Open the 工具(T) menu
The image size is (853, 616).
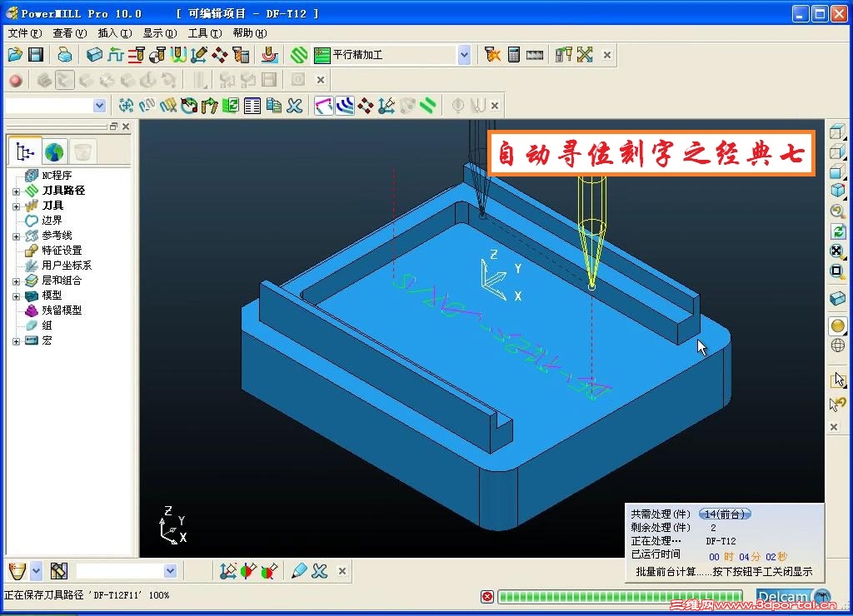point(205,33)
